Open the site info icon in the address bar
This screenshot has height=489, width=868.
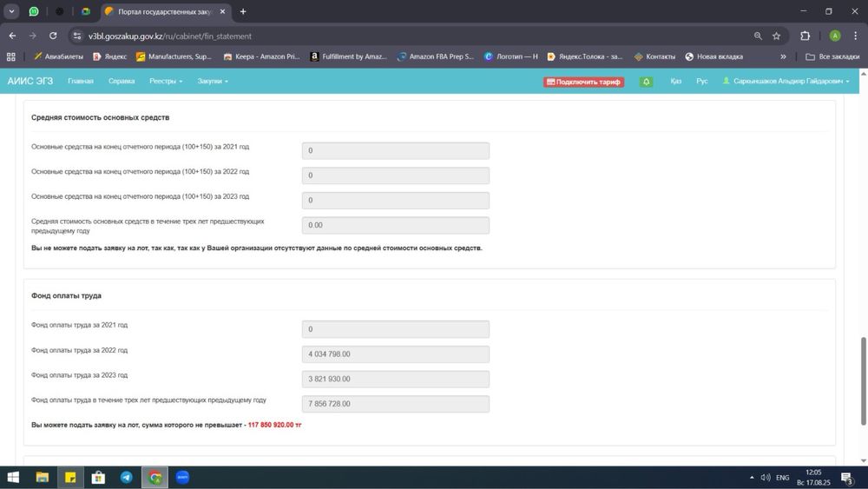tap(77, 36)
